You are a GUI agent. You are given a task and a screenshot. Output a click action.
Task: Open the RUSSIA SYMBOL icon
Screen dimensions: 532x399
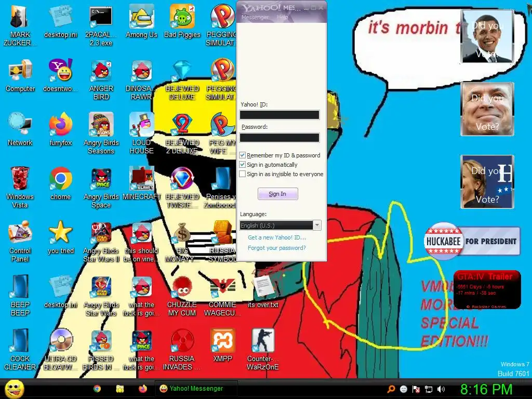(x=222, y=241)
